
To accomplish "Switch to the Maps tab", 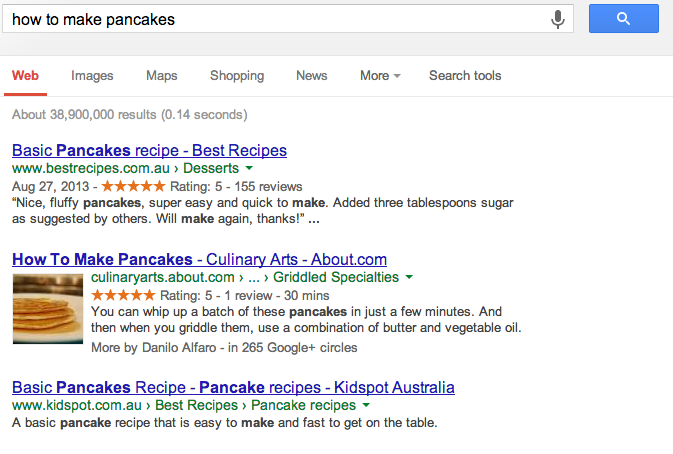I will click(x=161, y=76).
